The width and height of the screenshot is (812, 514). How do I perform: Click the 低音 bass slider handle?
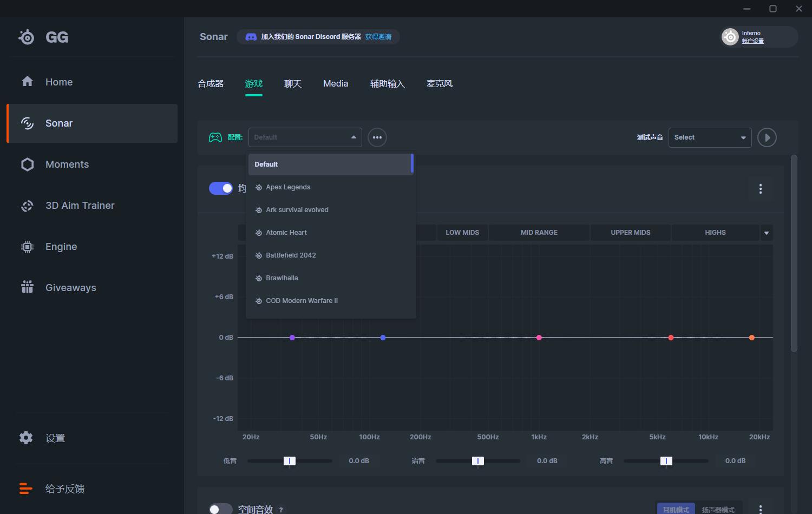coord(290,461)
